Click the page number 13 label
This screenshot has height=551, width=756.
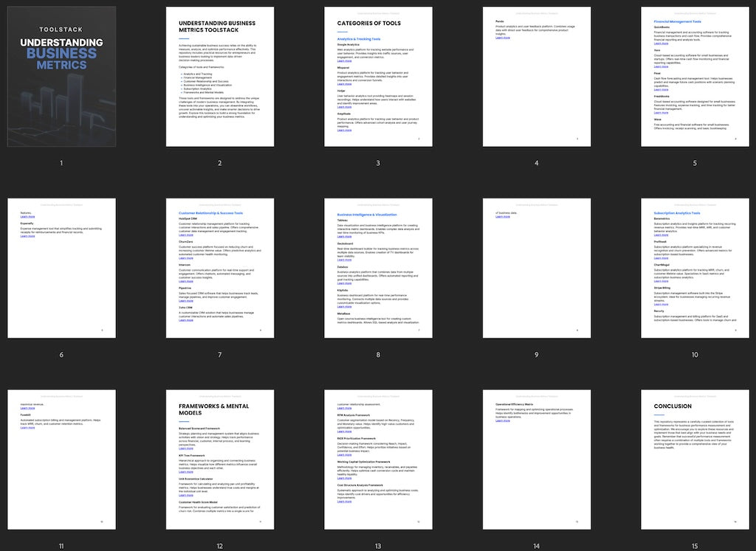[x=378, y=546]
